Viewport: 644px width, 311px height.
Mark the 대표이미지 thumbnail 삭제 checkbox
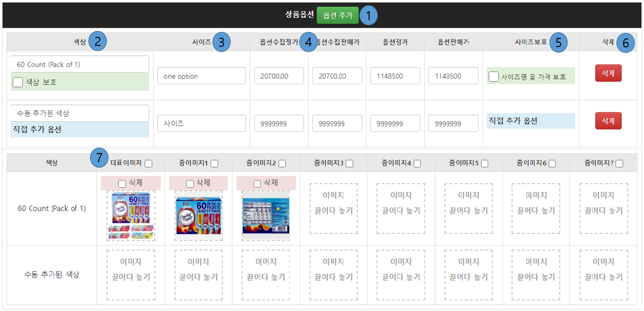[122, 184]
